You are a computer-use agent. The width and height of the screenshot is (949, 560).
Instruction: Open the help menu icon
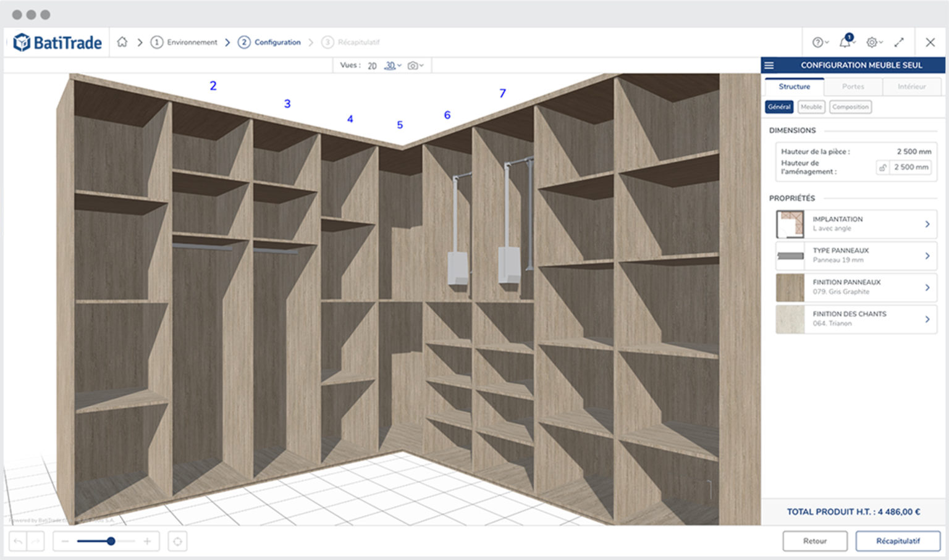tap(817, 42)
